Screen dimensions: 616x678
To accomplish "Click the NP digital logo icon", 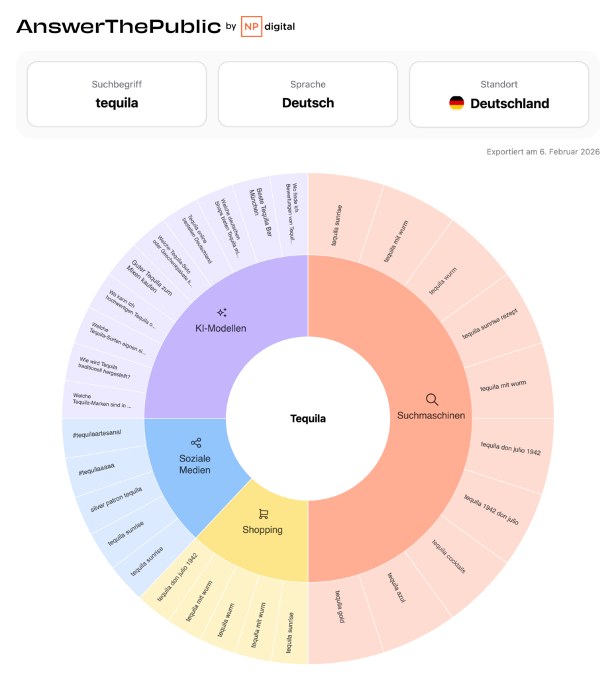I will pos(251,26).
